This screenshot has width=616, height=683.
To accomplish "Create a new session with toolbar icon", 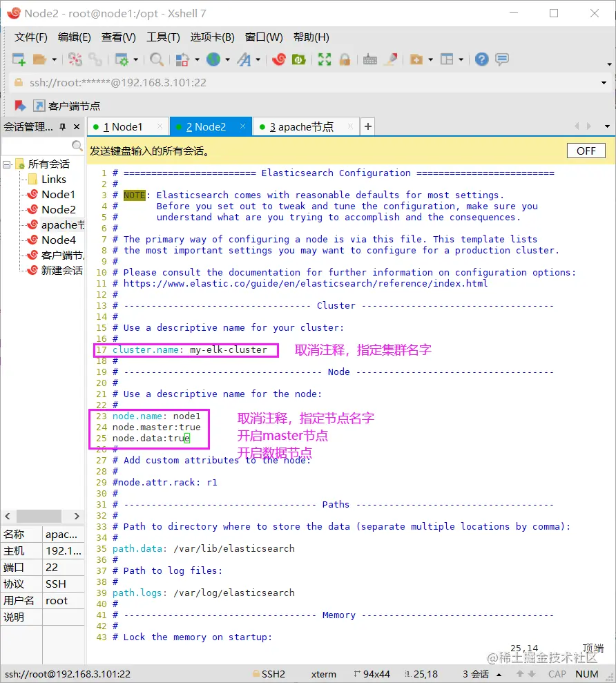I will [x=19, y=59].
